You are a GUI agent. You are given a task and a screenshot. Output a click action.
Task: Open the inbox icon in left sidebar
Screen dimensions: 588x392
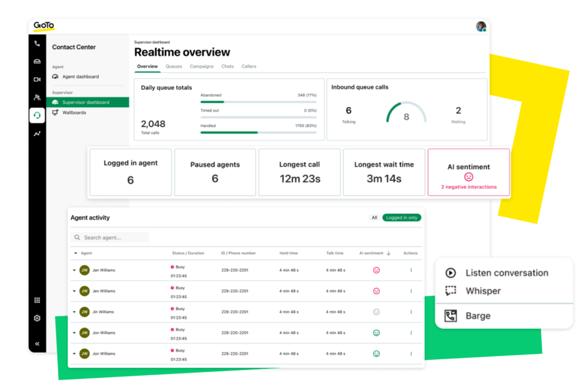pyautogui.click(x=37, y=62)
